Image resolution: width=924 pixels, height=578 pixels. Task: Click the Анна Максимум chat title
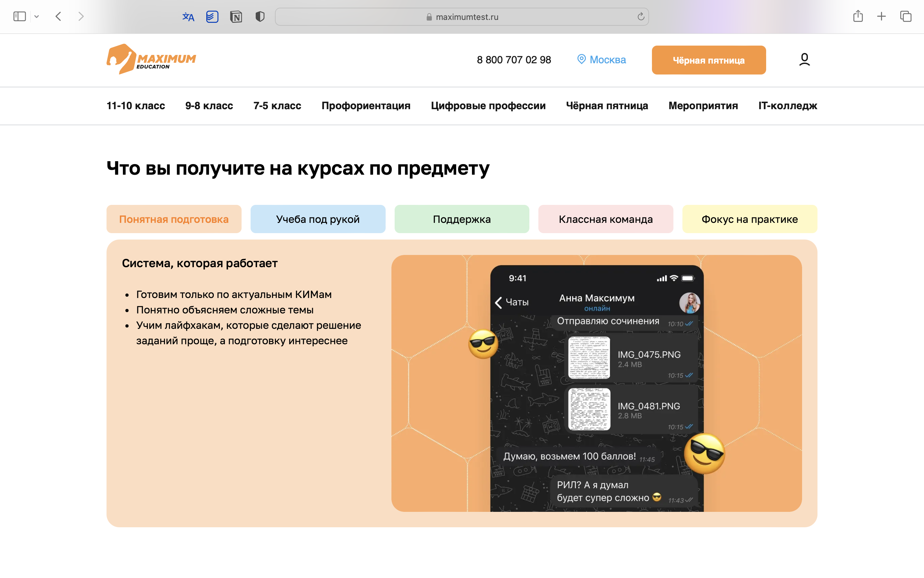tap(597, 298)
